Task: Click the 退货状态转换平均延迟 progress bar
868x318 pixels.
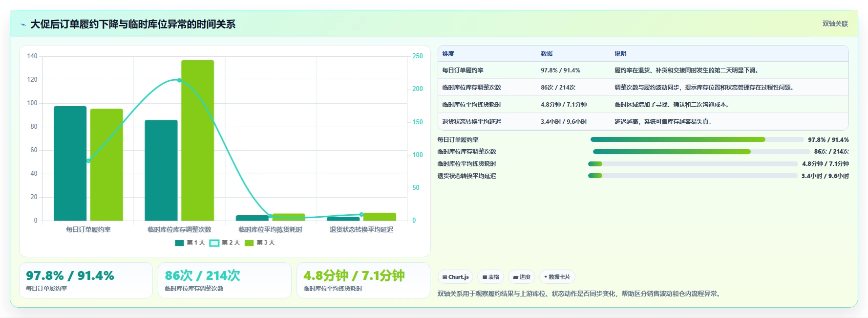Action: [x=693, y=176]
